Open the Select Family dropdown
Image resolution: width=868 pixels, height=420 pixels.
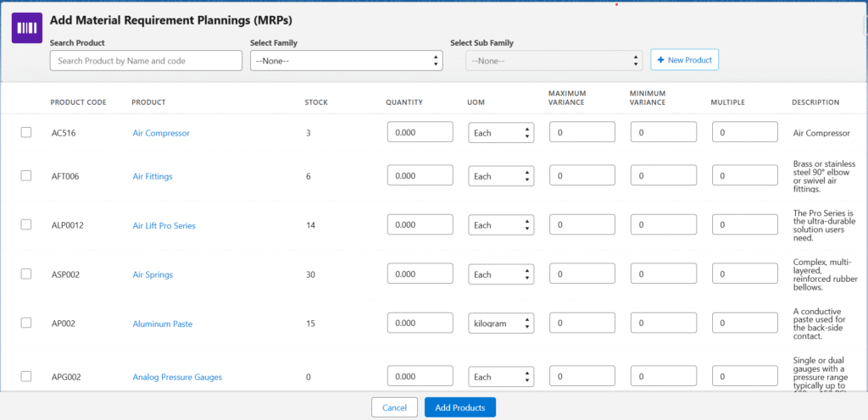tap(347, 61)
